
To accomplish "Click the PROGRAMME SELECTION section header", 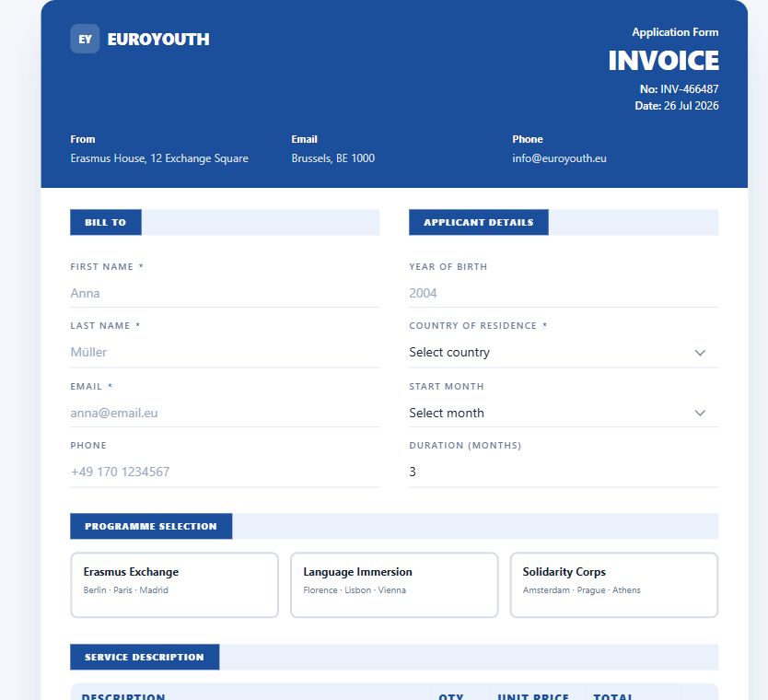I will pos(151,527).
